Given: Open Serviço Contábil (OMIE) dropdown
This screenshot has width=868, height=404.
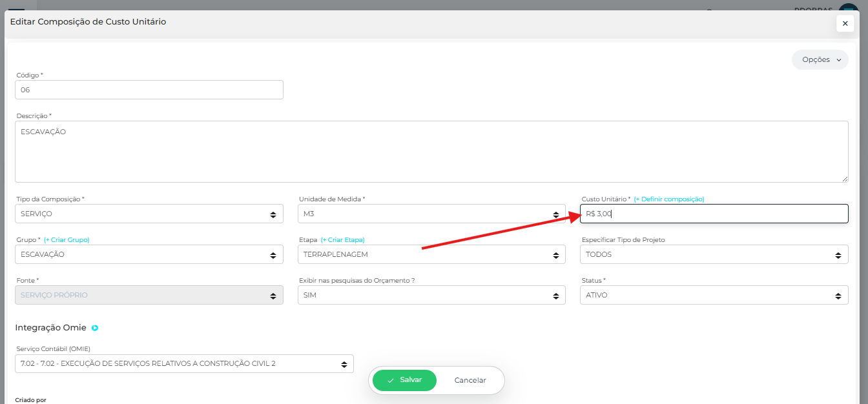Looking at the screenshot, I should click(184, 363).
